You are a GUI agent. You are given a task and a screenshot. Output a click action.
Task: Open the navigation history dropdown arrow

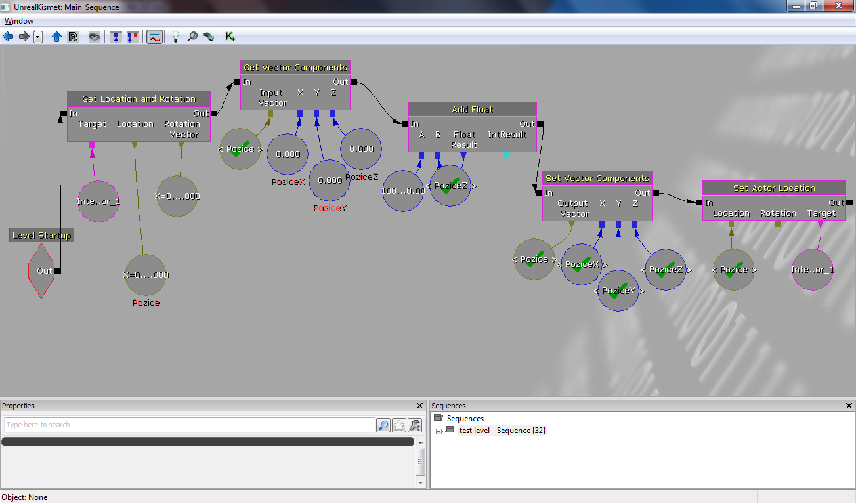pyautogui.click(x=38, y=37)
